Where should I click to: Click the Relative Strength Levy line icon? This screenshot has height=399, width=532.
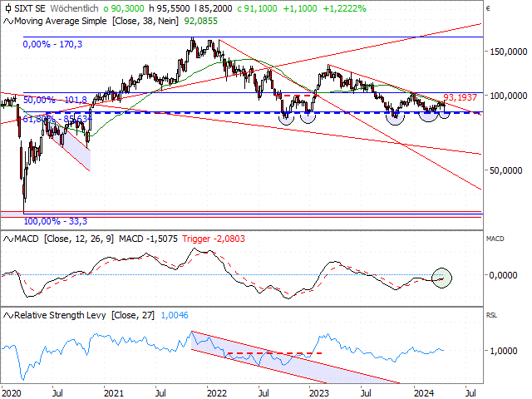[7, 316]
